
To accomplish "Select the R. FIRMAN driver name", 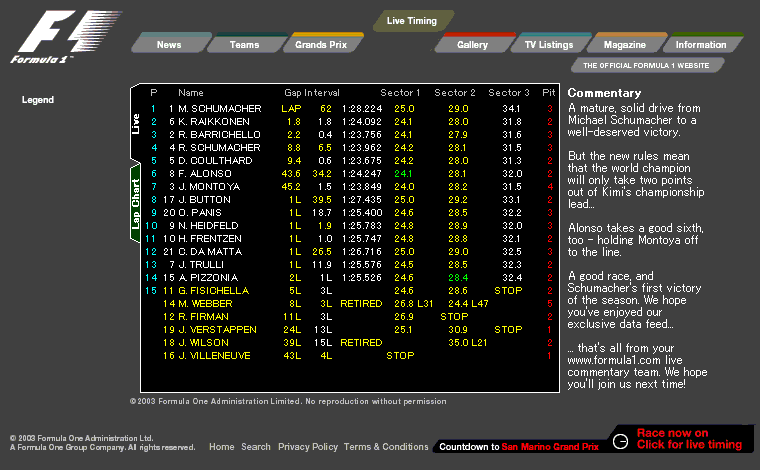I will click(203, 317).
